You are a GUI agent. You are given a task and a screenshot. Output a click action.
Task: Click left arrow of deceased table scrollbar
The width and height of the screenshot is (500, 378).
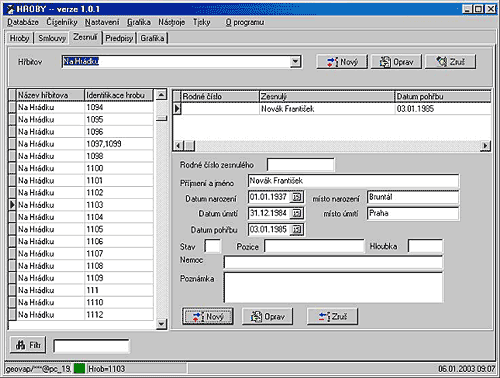pyautogui.click(x=178, y=146)
